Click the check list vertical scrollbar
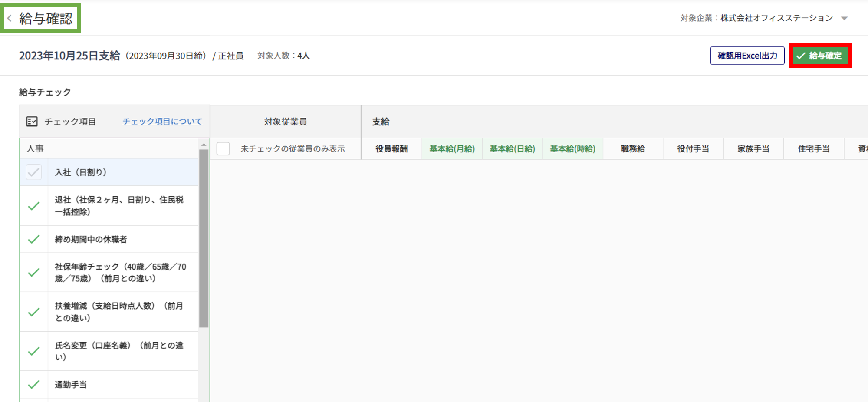 204,238
